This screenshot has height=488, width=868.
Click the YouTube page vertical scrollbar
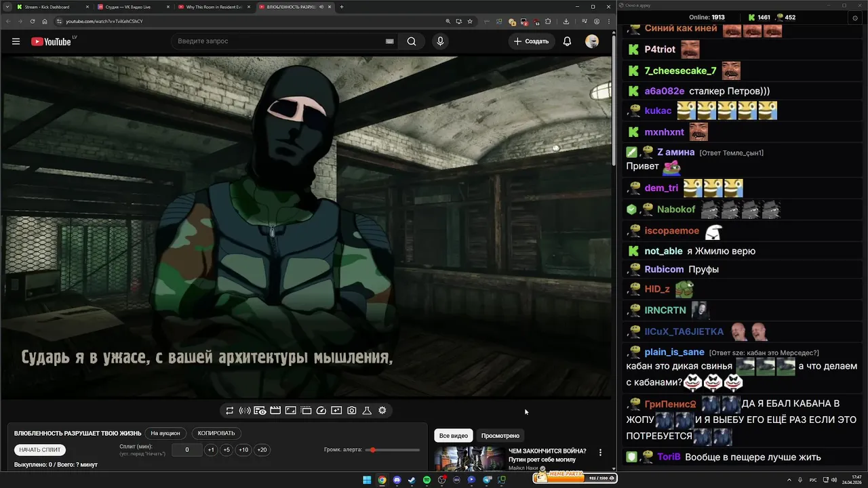click(614, 102)
